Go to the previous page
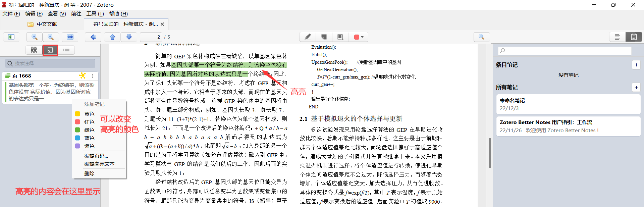The width and height of the screenshot is (644, 207). click(113, 37)
